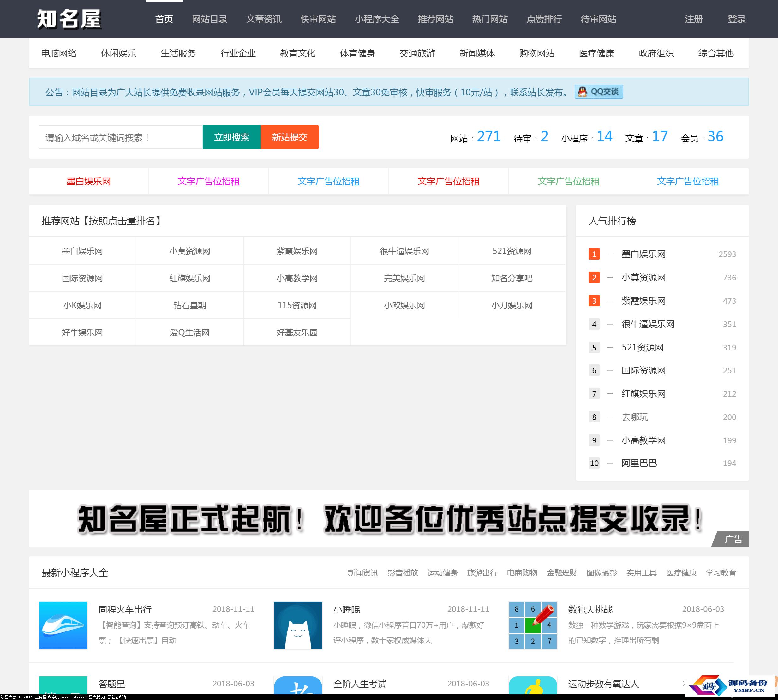Image resolution: width=778 pixels, height=700 pixels.
Task: Select the 购物网站 category
Action: coord(536,53)
